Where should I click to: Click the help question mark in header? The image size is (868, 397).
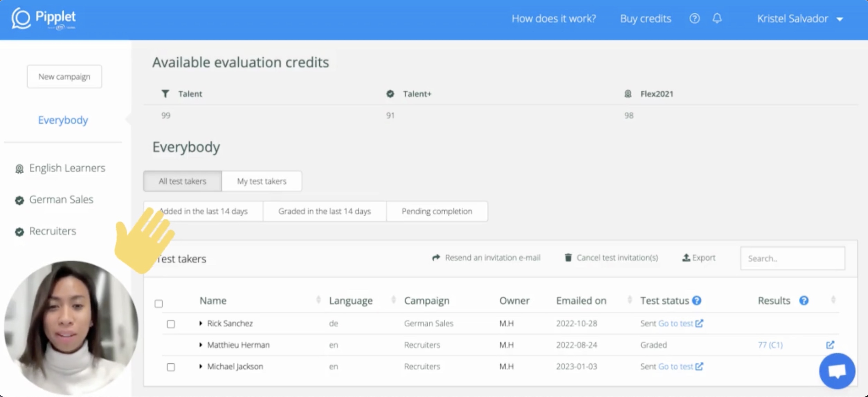pyautogui.click(x=694, y=18)
